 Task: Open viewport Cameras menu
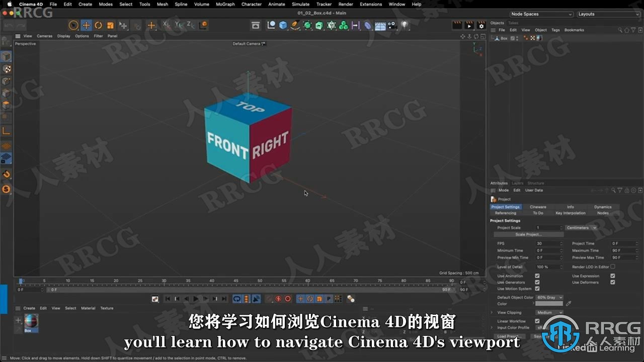(44, 36)
